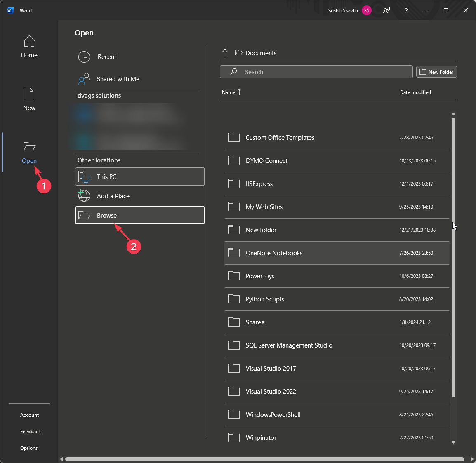476x463 pixels.
Task: Click the 1/8/2024 21:12 date of ShareX
Action: click(415, 322)
